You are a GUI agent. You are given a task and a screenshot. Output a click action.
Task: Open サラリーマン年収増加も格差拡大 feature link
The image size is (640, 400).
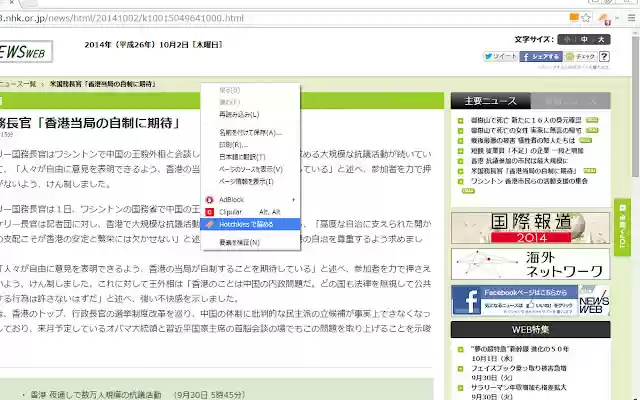pyautogui.click(x=519, y=387)
